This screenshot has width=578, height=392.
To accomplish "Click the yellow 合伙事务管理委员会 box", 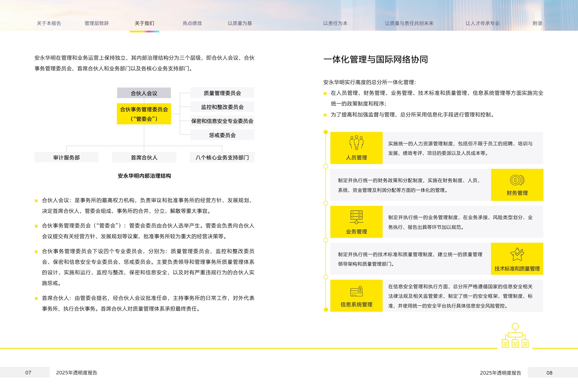I will click(x=144, y=114).
